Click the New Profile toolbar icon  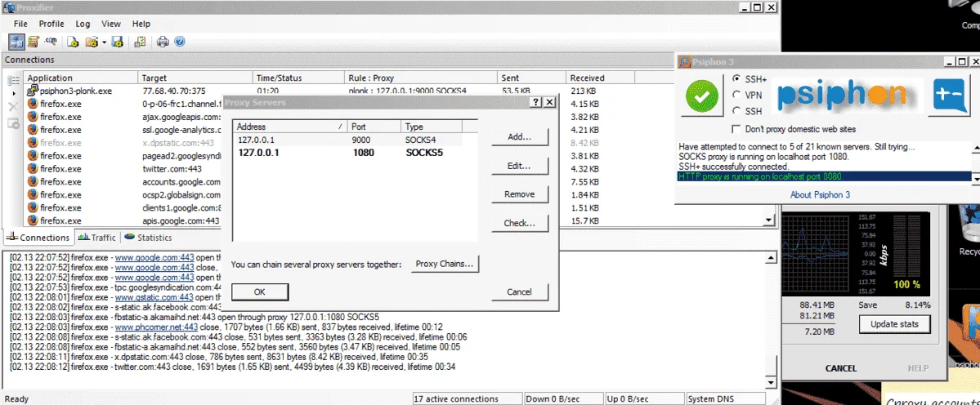73,42
